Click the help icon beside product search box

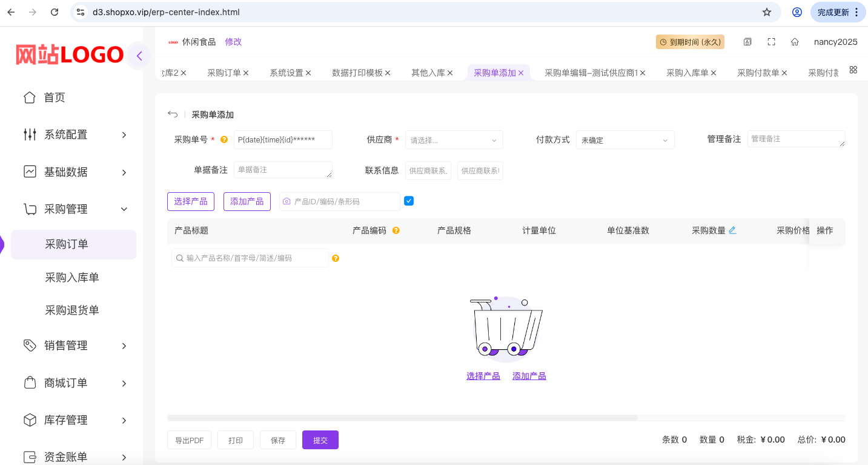click(336, 258)
